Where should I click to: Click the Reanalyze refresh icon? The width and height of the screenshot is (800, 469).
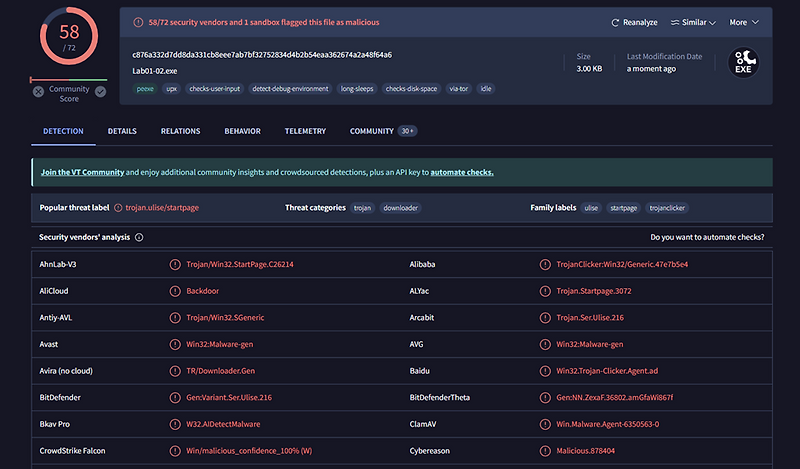pyautogui.click(x=615, y=22)
